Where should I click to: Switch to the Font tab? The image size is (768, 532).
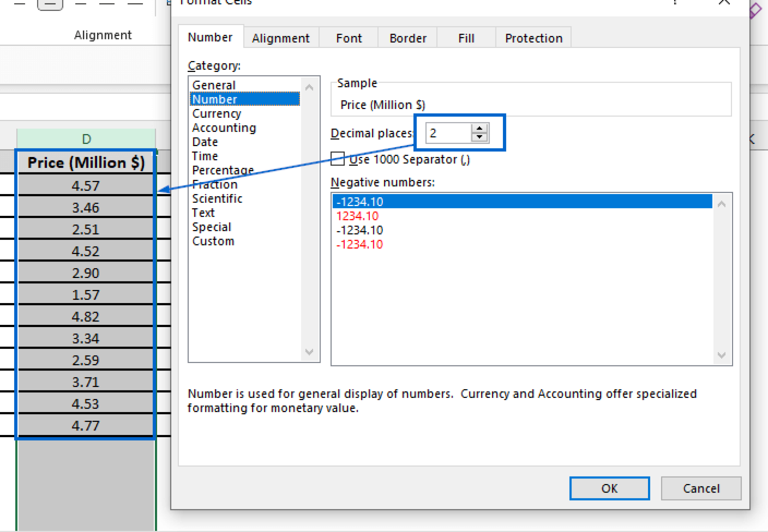point(348,37)
